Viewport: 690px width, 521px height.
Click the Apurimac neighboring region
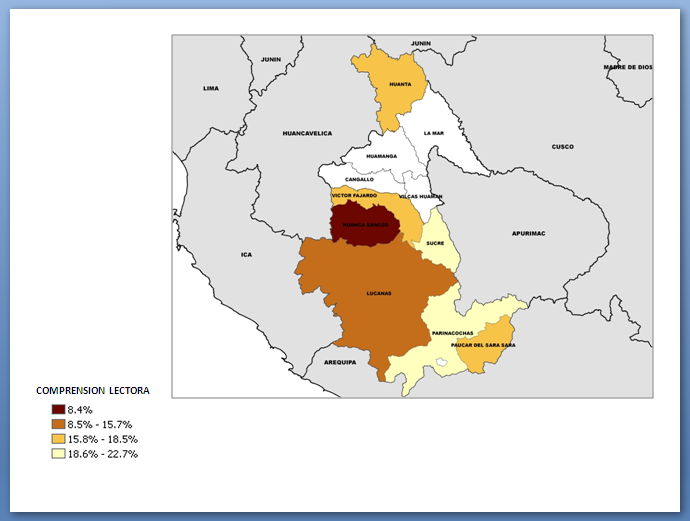[x=527, y=232]
